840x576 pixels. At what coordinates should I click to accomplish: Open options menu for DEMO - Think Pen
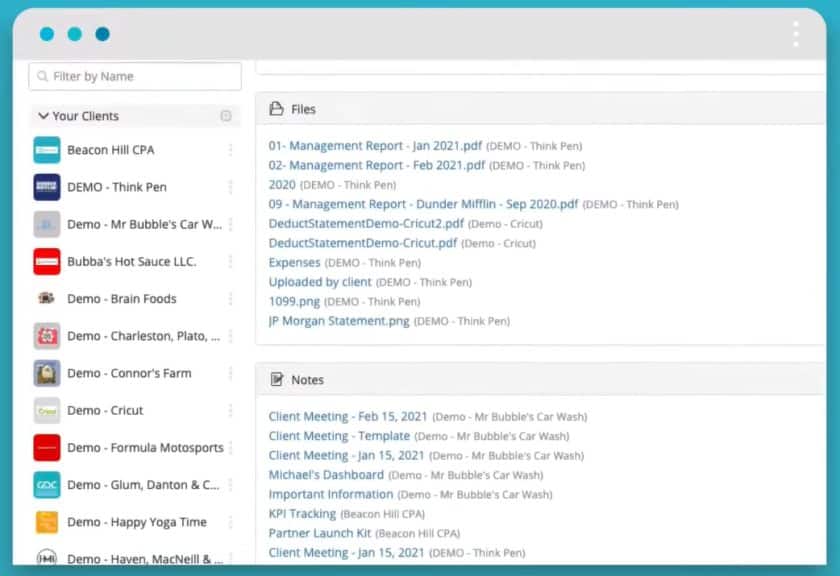230,187
